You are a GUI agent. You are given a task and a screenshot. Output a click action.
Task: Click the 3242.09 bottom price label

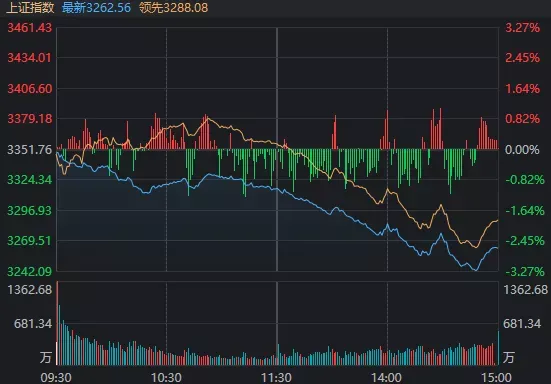pos(30,272)
